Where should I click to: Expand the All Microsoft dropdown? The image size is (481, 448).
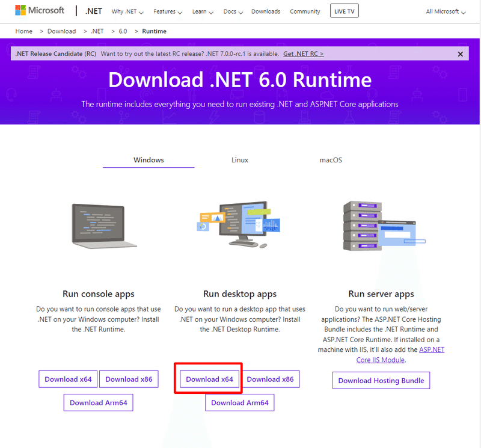(446, 11)
